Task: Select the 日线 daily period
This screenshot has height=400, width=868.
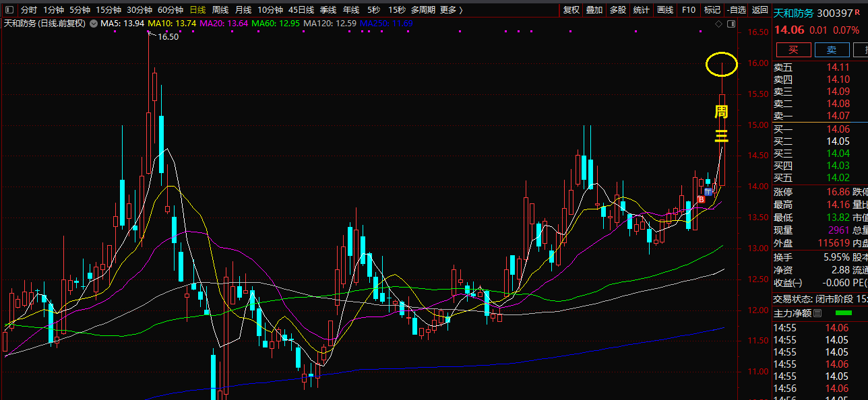Action: tap(197, 10)
